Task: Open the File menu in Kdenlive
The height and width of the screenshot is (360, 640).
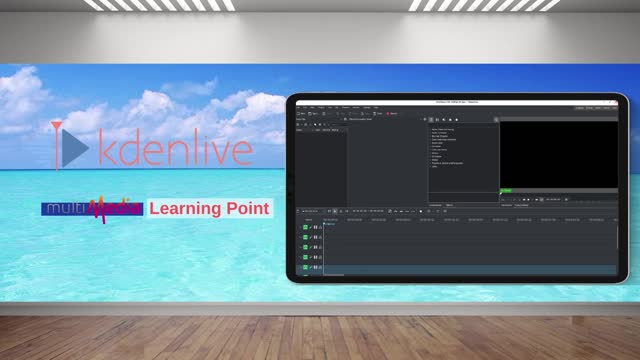Action: coord(298,108)
